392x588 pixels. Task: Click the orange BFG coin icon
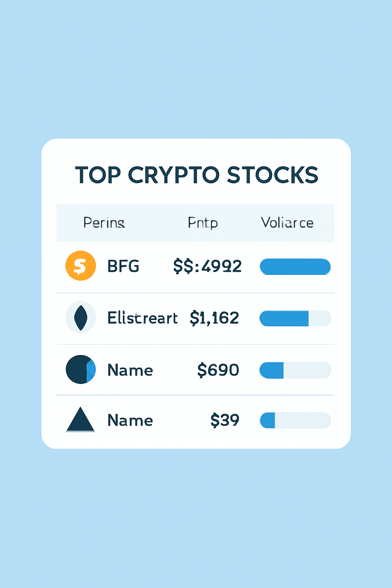coord(80,266)
